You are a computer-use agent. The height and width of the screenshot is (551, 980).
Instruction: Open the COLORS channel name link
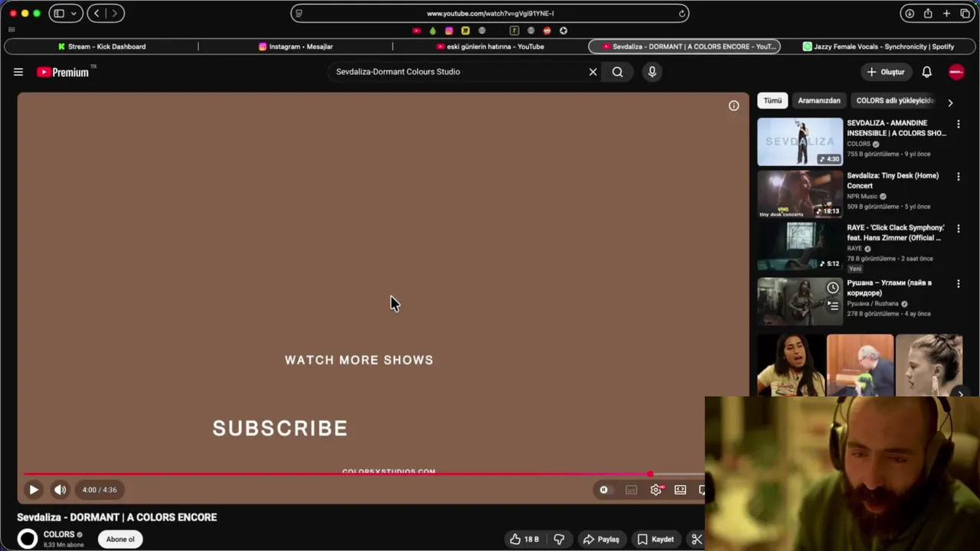59,534
